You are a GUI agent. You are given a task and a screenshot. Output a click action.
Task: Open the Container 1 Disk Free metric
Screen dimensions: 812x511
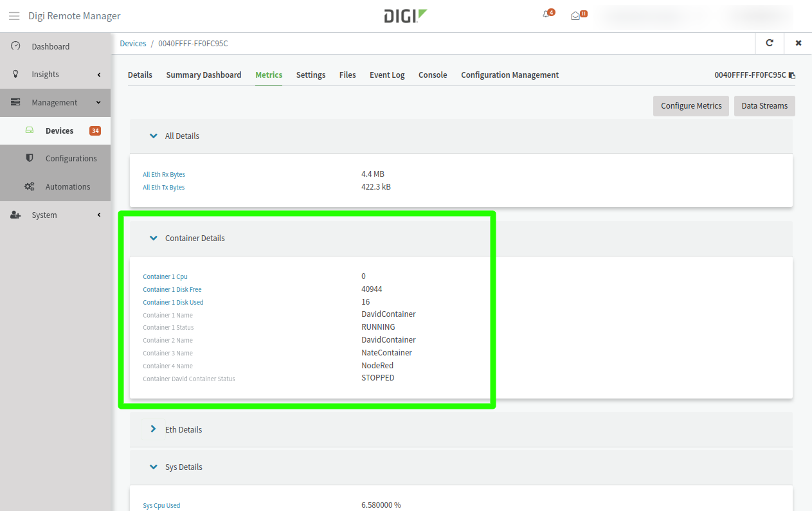click(x=172, y=289)
